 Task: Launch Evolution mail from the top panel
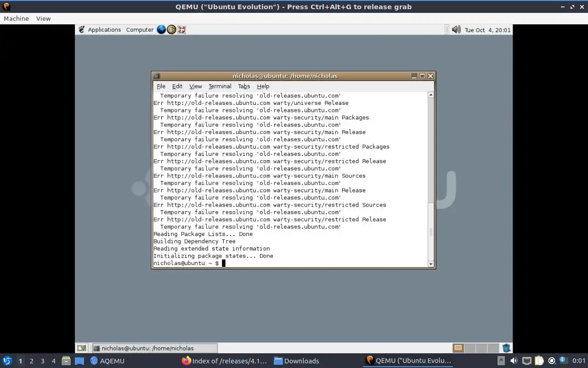click(x=171, y=29)
